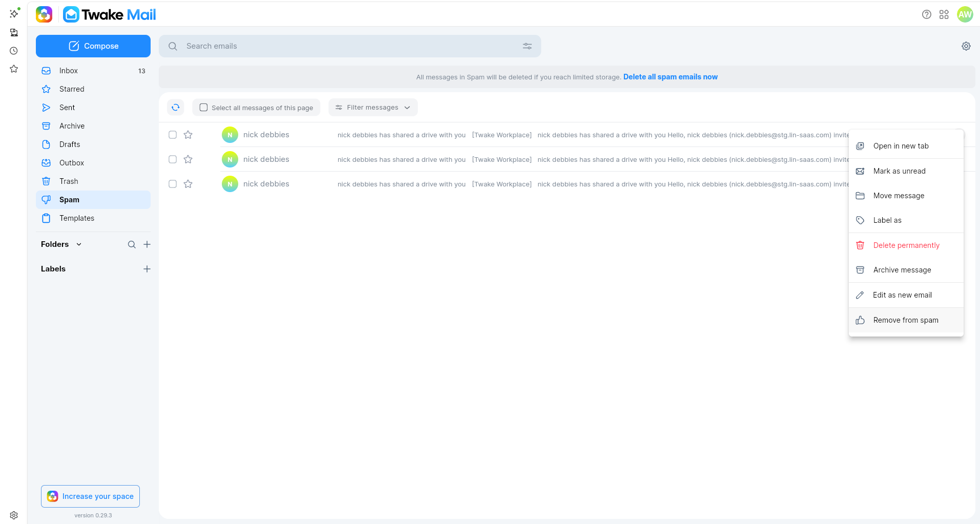Click the sparkle icon in left rail
This screenshot has width=980, height=524.
point(14,13)
